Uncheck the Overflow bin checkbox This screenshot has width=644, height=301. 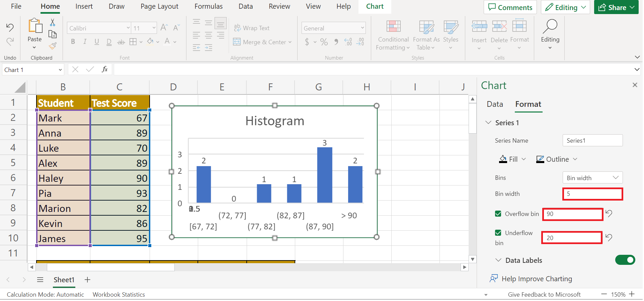(498, 214)
